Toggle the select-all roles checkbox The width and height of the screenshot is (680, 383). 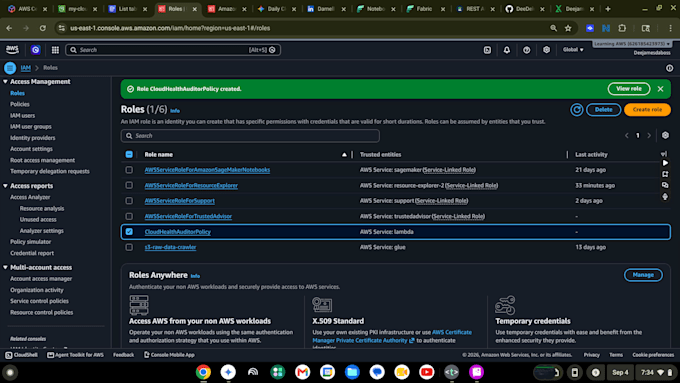coord(129,154)
